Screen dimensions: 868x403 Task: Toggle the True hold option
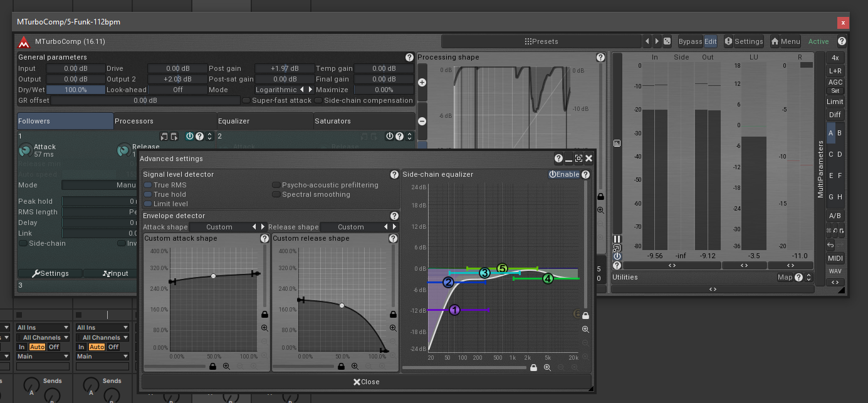[165, 194]
